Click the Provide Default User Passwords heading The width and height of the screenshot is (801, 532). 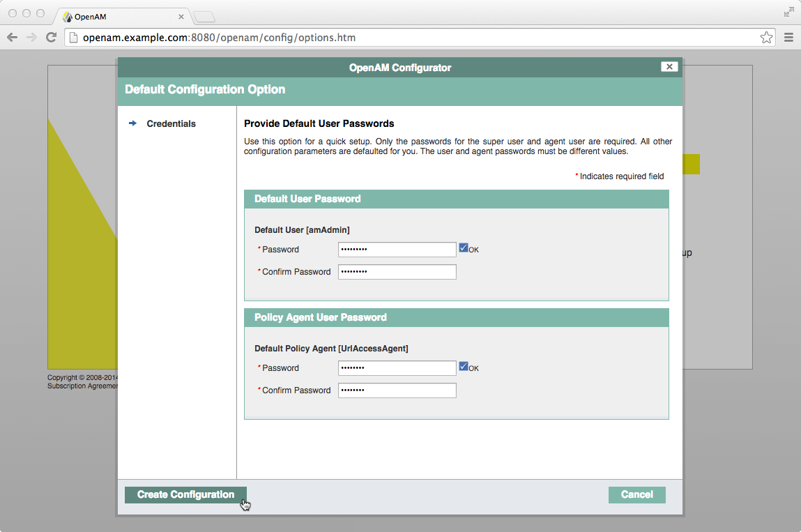[x=319, y=123]
